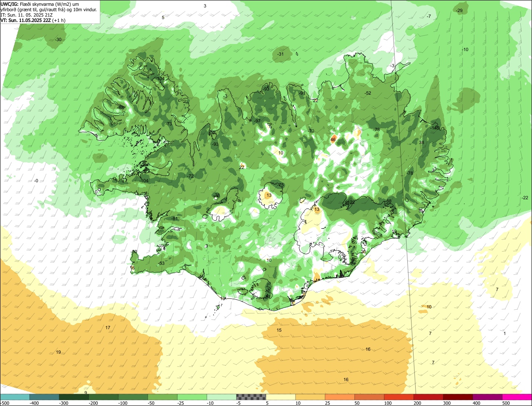Image resolution: width=532 pixels, height=406 pixels.
Task: Pick the legend swatch between -400 and -300
Action: click(44, 397)
